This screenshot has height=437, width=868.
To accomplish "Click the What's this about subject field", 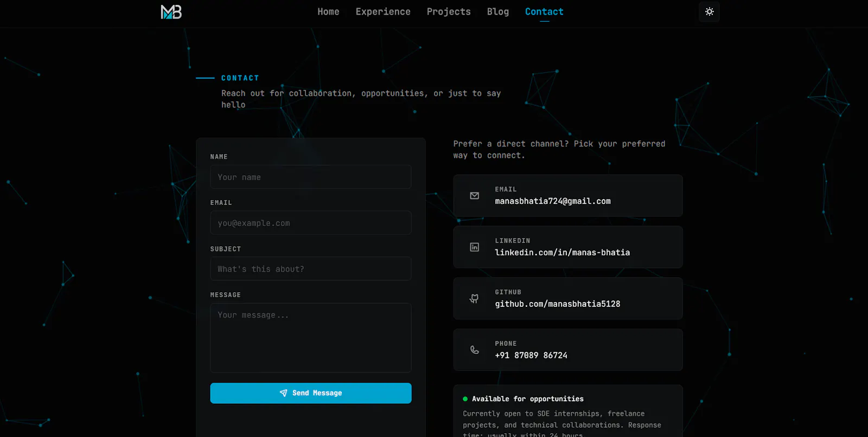I will click(311, 269).
